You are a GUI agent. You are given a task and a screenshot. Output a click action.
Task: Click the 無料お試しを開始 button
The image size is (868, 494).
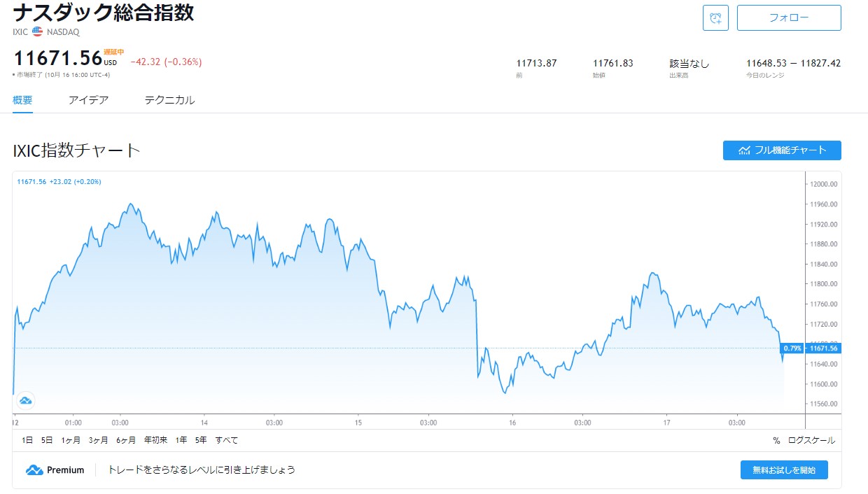point(784,470)
